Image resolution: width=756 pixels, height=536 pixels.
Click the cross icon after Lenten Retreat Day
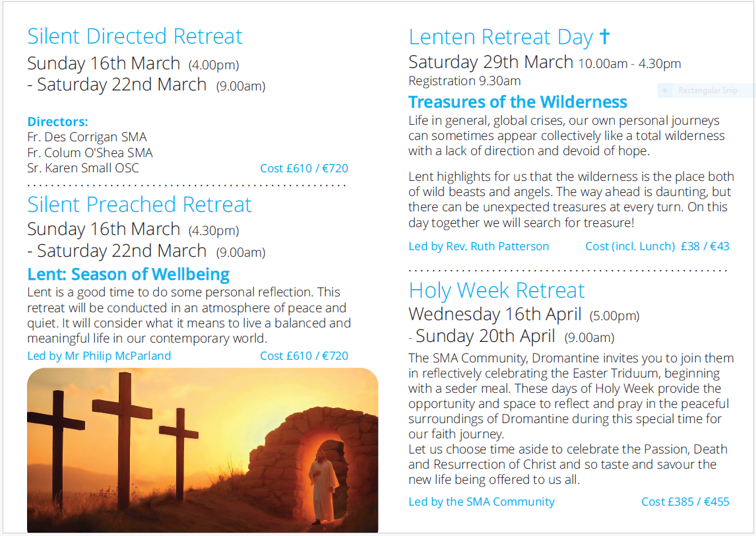point(604,37)
